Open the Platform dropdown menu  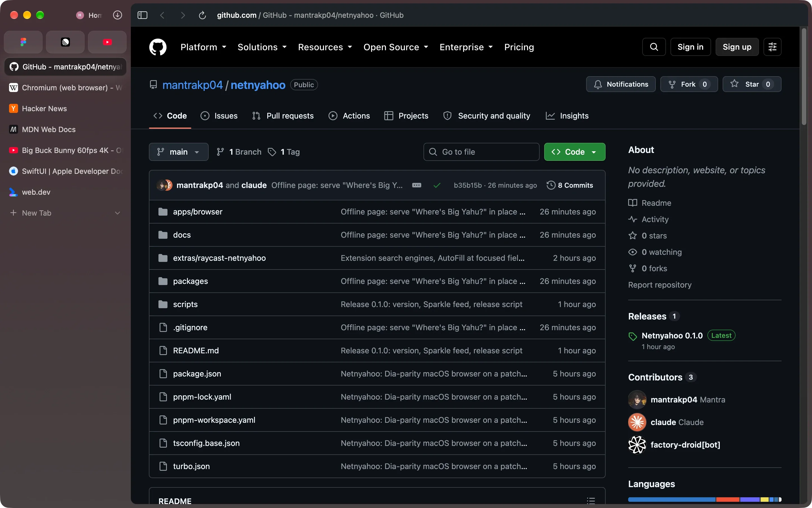(203, 47)
